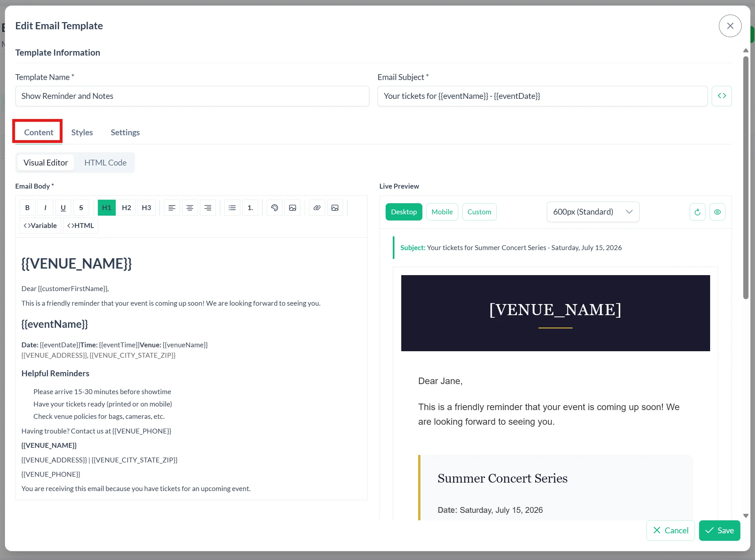Align text right in email body
The image size is (755, 560).
208,208
